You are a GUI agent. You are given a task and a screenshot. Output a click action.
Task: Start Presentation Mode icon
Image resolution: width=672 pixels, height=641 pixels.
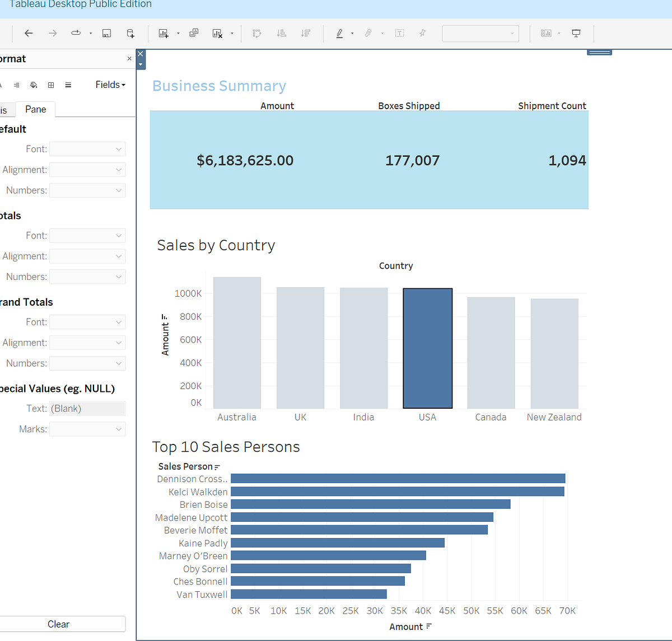point(576,34)
